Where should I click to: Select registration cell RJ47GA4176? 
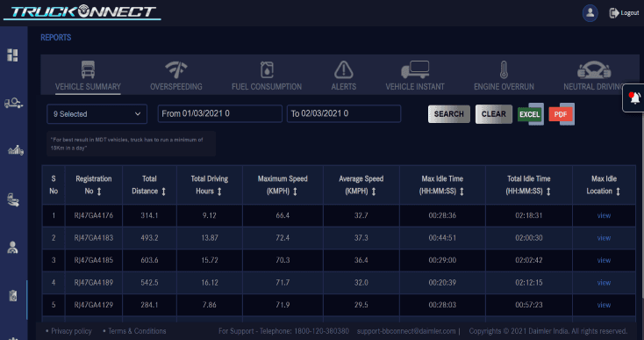(x=94, y=215)
